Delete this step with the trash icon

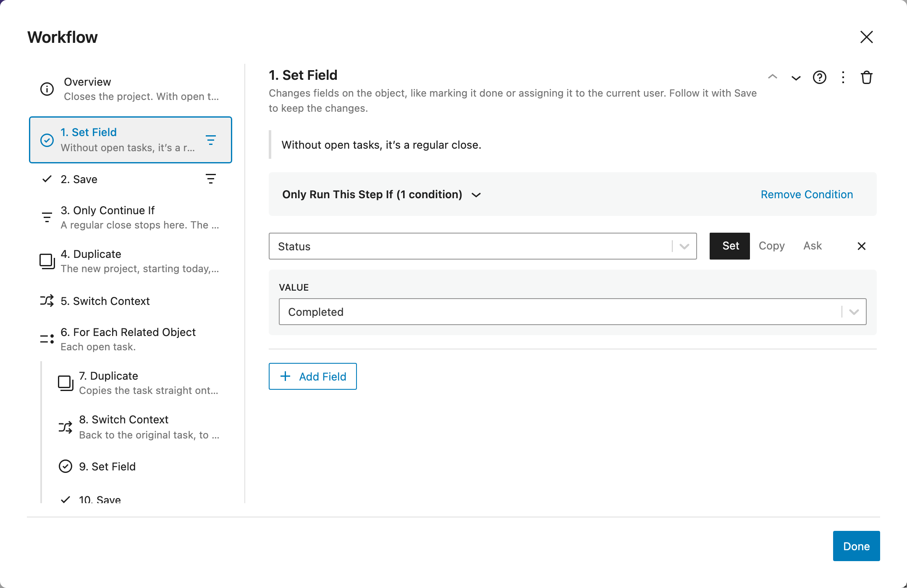pyautogui.click(x=867, y=78)
